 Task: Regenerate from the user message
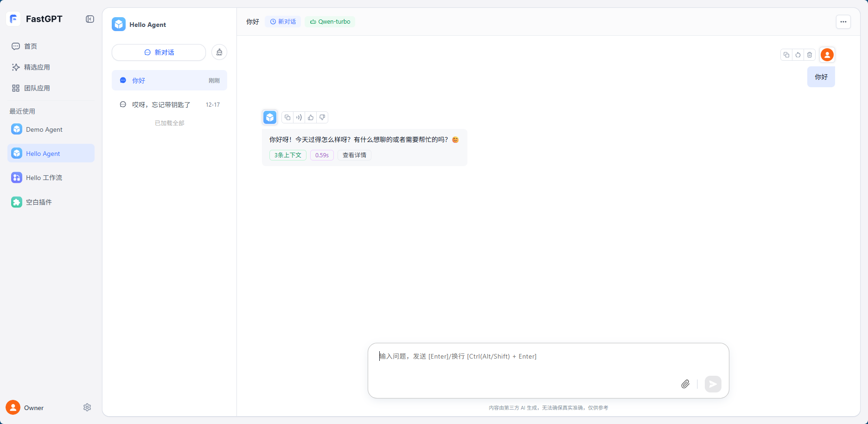click(798, 55)
